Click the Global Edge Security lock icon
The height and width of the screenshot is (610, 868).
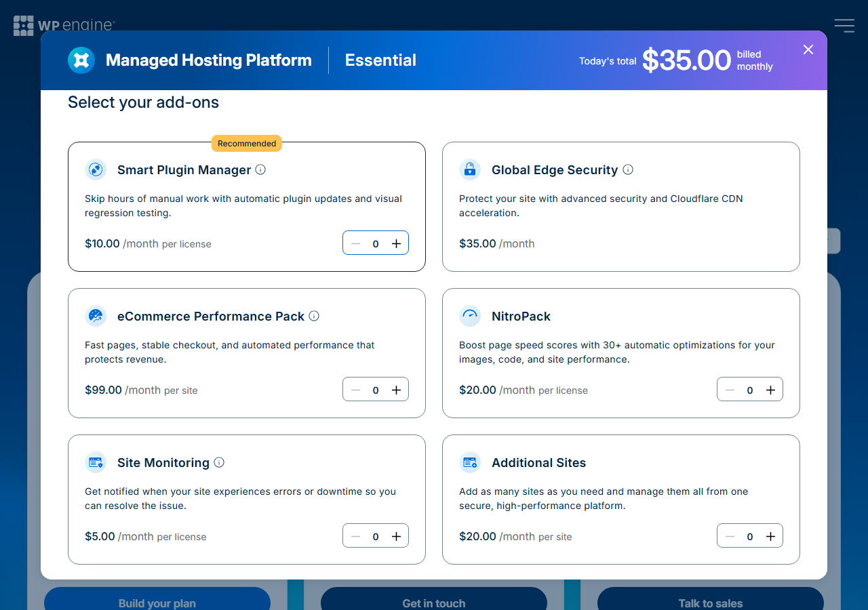click(x=470, y=169)
